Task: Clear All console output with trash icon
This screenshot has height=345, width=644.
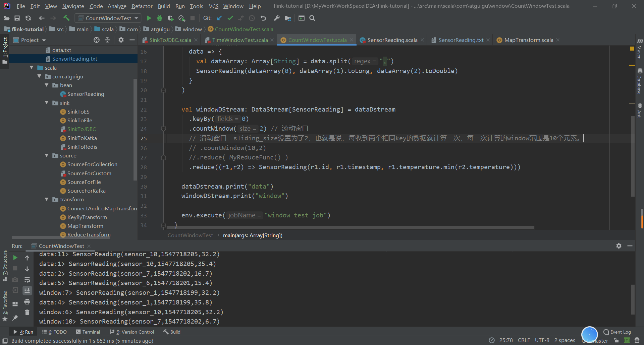Action: pyautogui.click(x=27, y=312)
